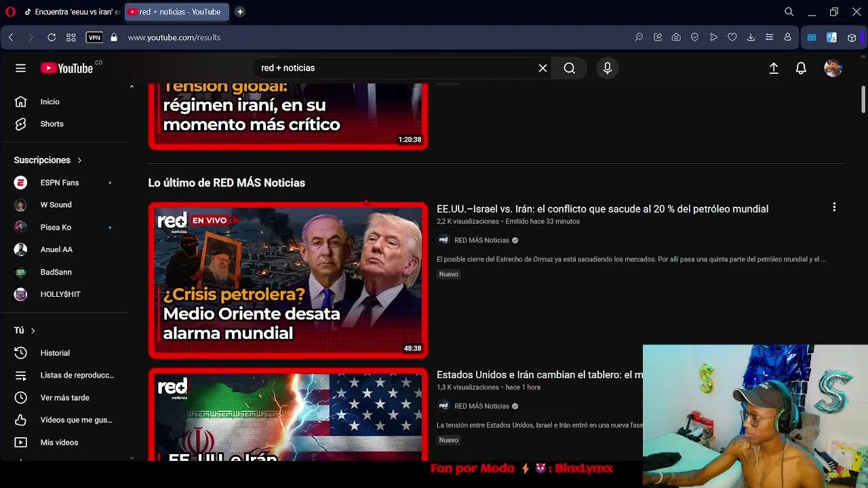Click the thumbs-up liked videos icon

pyautogui.click(x=20, y=420)
